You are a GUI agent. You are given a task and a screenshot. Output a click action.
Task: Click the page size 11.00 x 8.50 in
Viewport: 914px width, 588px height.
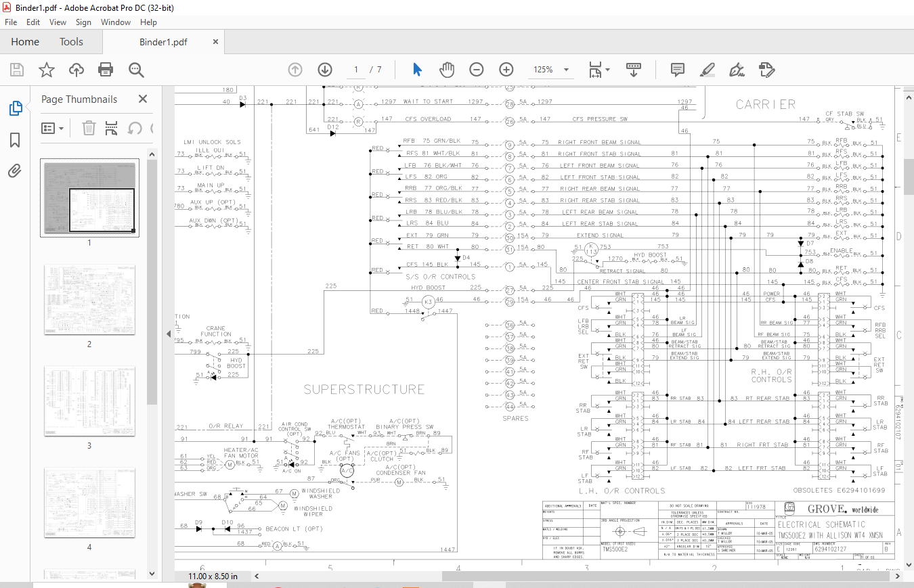(213, 576)
